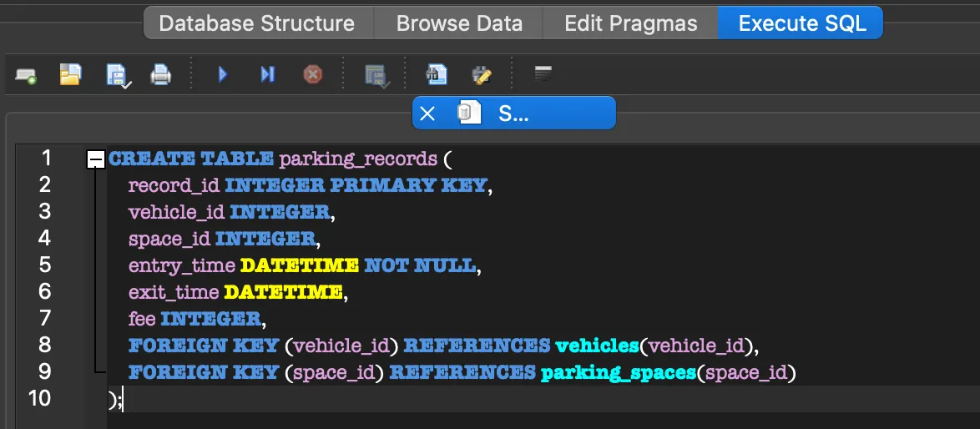Click the vehicles reference table name
The width and height of the screenshot is (980, 429).
pos(597,346)
